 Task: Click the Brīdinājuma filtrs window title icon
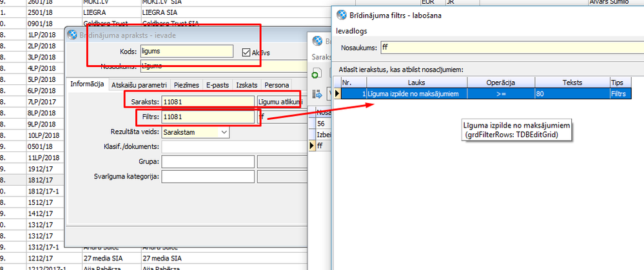click(342, 15)
